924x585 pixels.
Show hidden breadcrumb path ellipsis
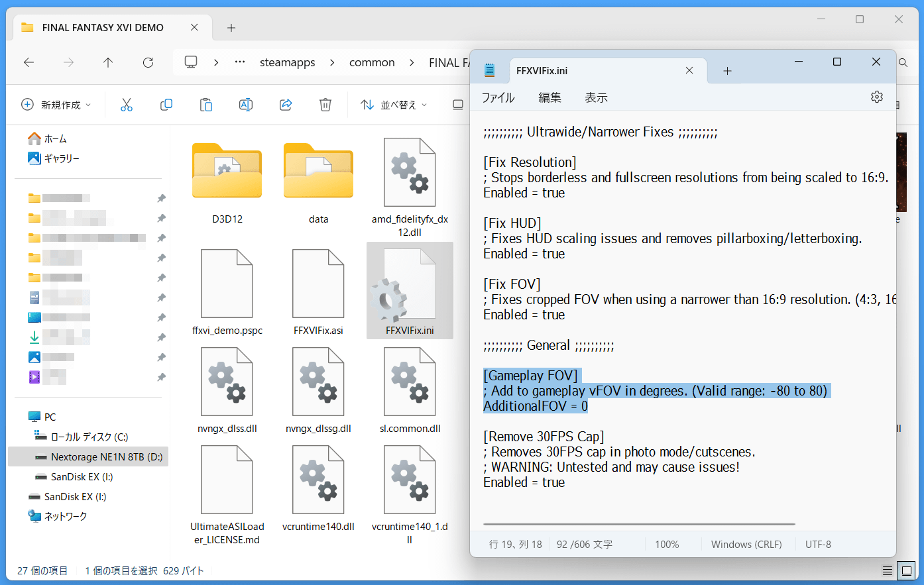pyautogui.click(x=240, y=62)
